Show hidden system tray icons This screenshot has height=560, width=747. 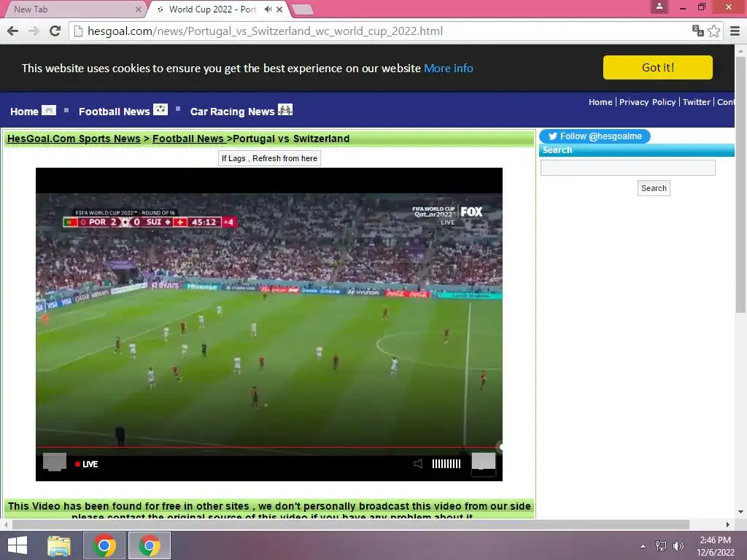pyautogui.click(x=643, y=545)
